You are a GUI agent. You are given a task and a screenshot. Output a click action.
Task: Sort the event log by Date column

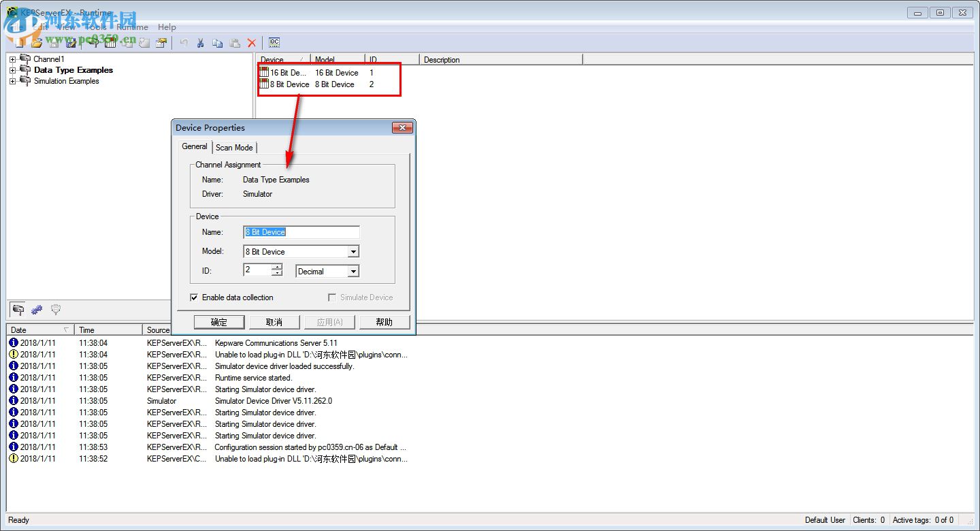pyautogui.click(x=39, y=330)
